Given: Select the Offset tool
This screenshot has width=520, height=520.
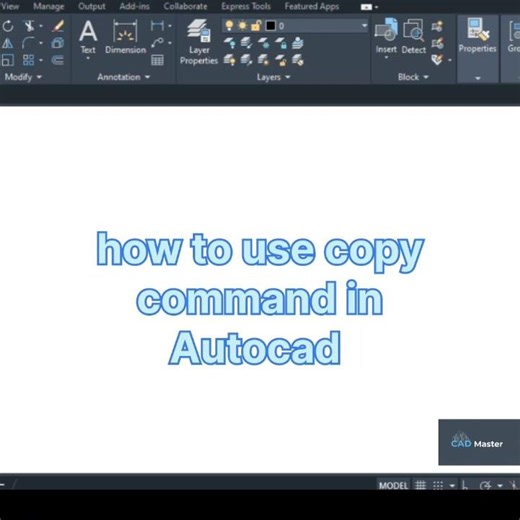Looking at the screenshot, I should [58, 60].
